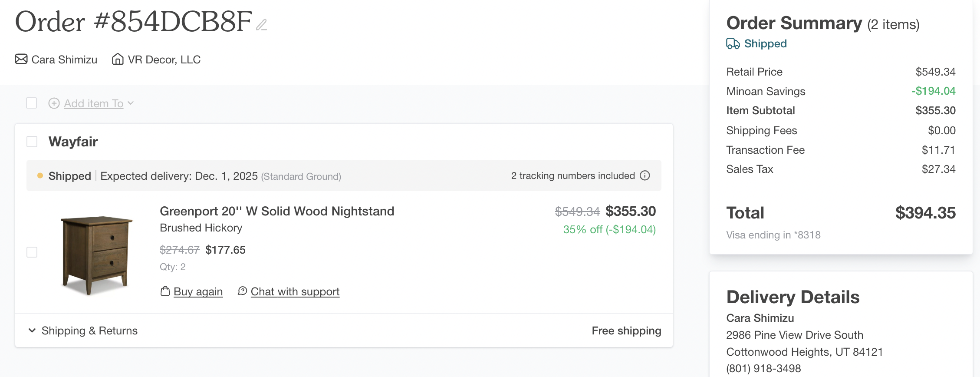Viewport: 980px width, 377px height.
Task: Click the envelope icon next to Cara Shimizu
Action: point(21,59)
